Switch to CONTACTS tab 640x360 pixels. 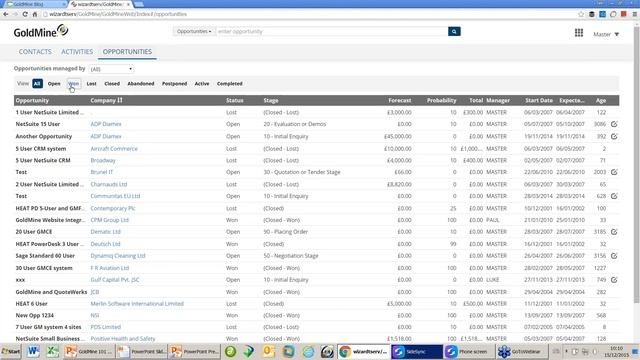(x=35, y=52)
